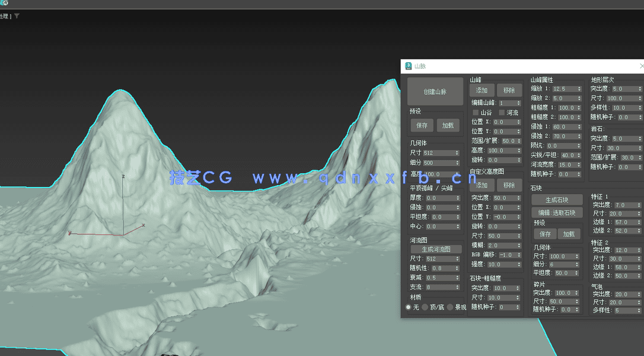Click the 生成河流图 (Generate River Map) button
Image resolution: width=644 pixels, height=356 pixels.
pyautogui.click(x=437, y=249)
